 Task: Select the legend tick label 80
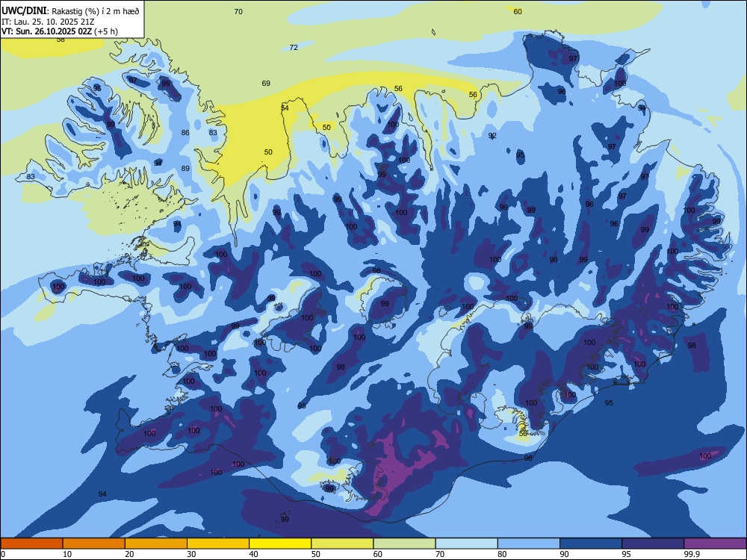pos(502,554)
